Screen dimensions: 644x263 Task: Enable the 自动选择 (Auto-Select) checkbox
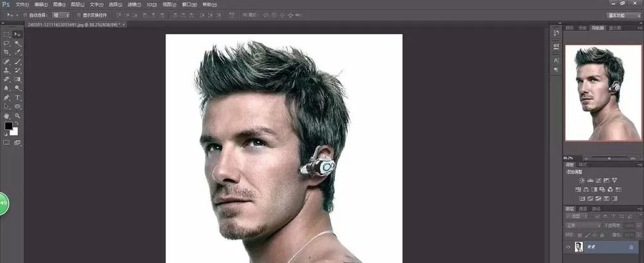[x=25, y=15]
